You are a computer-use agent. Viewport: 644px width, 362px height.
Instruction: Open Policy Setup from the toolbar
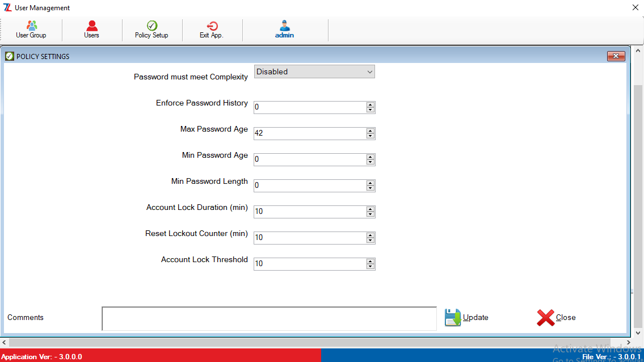151,26
